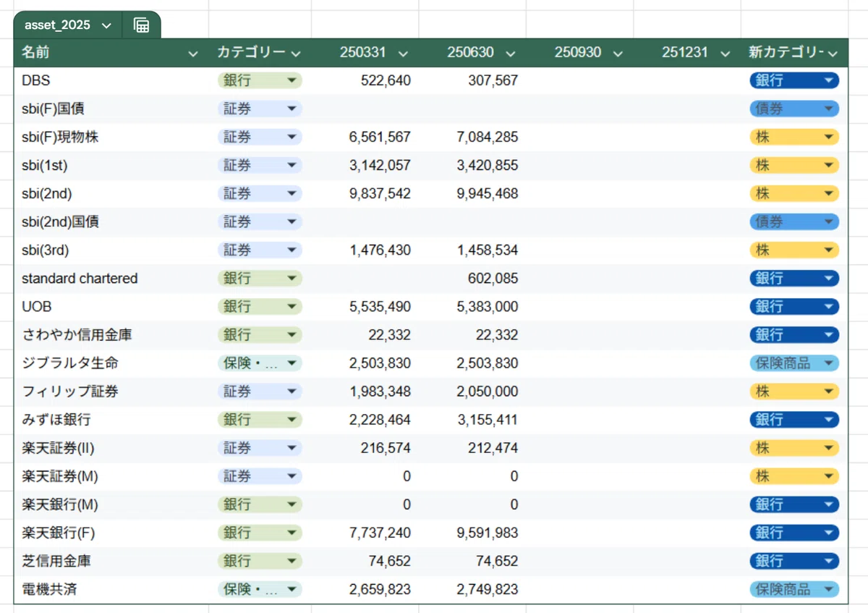Select the cell with value 7,084,285
Screen dimensions: 868x613
(472, 137)
